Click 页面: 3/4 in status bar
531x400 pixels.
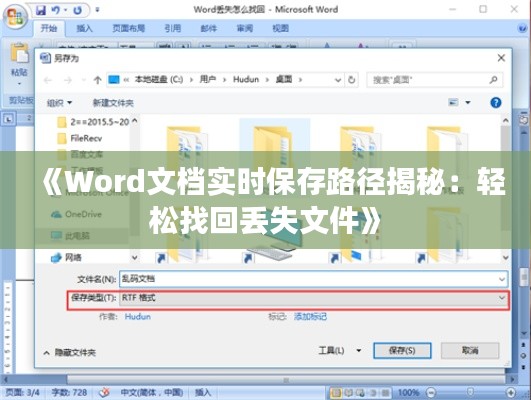[22, 393]
